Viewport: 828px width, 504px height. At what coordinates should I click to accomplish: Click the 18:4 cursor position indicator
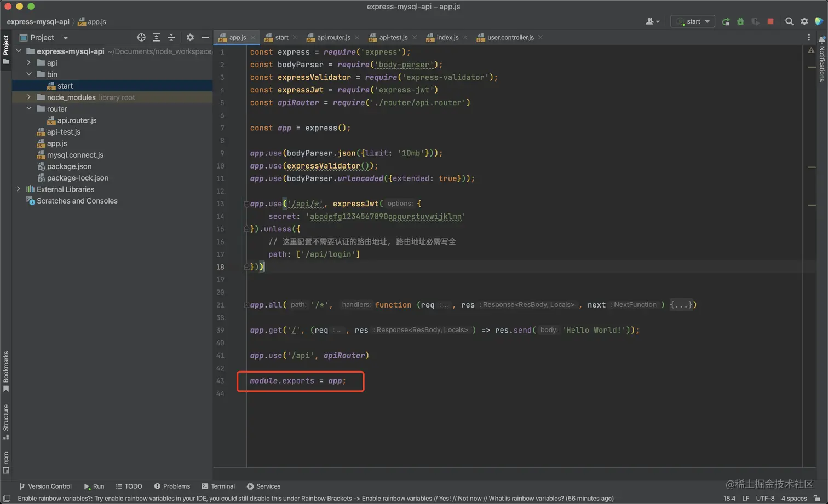click(729, 499)
